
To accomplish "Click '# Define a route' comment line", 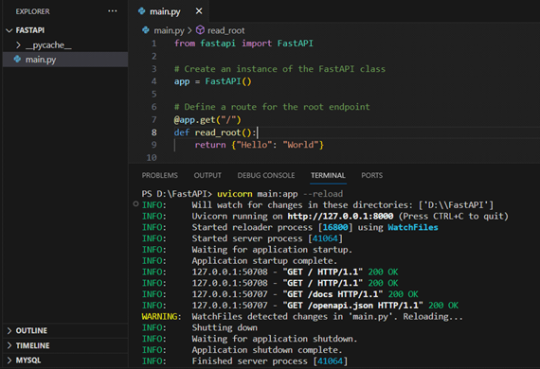I will click(272, 107).
